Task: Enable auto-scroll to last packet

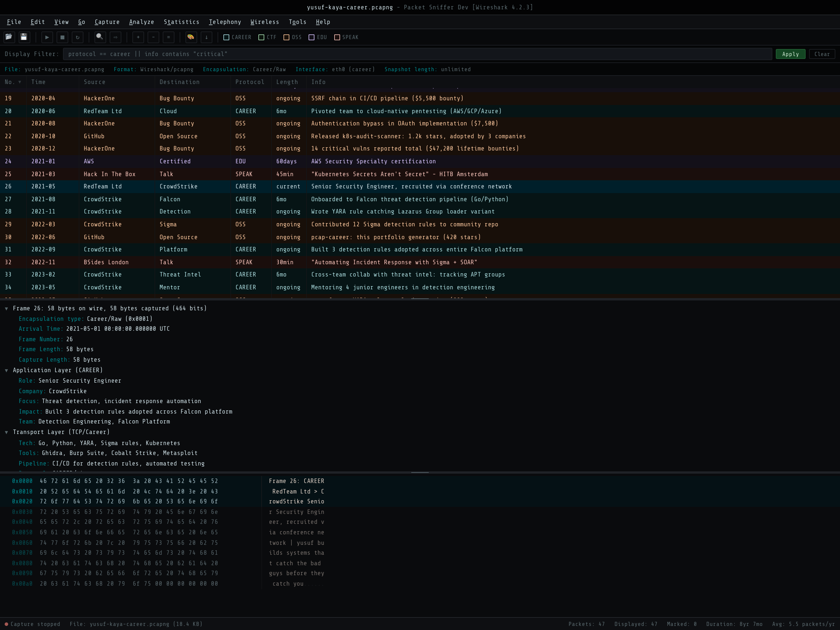Action: (x=206, y=37)
